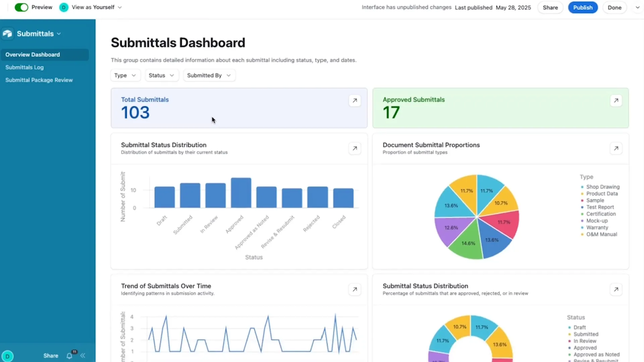Expand Document Submittal Proportions chart
The image size is (644, 362).
tap(616, 148)
